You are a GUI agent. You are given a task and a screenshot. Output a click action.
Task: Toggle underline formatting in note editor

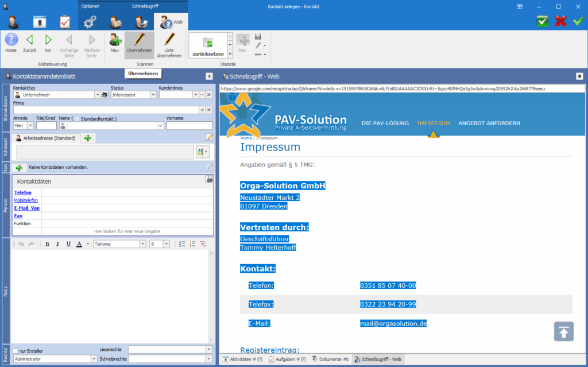click(68, 244)
